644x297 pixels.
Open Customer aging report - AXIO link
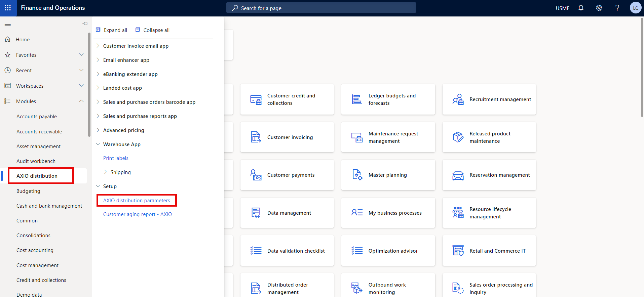click(x=138, y=214)
